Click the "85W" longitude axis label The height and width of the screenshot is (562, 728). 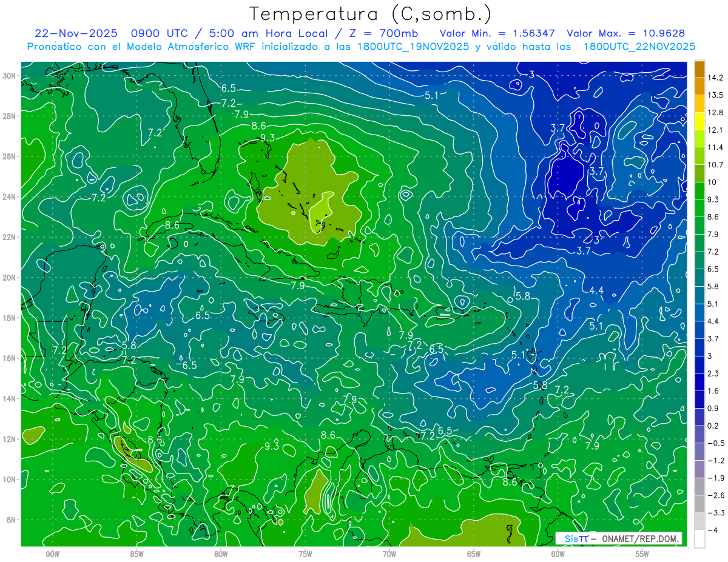pyautogui.click(x=137, y=554)
